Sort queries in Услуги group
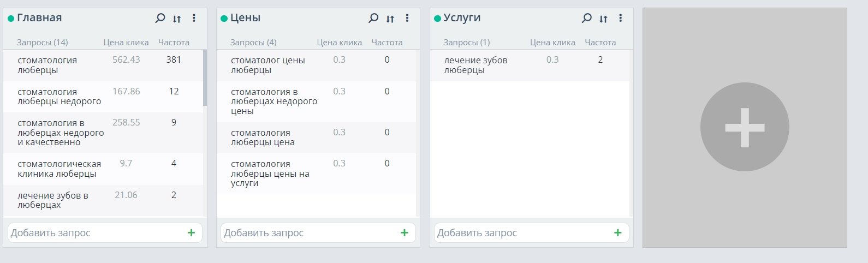The height and width of the screenshot is (263, 868). pyautogui.click(x=603, y=19)
